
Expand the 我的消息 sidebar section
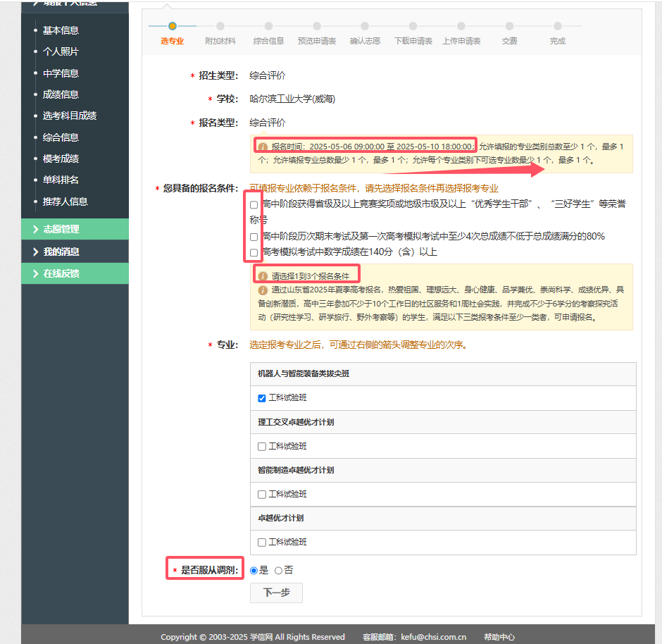75,252
